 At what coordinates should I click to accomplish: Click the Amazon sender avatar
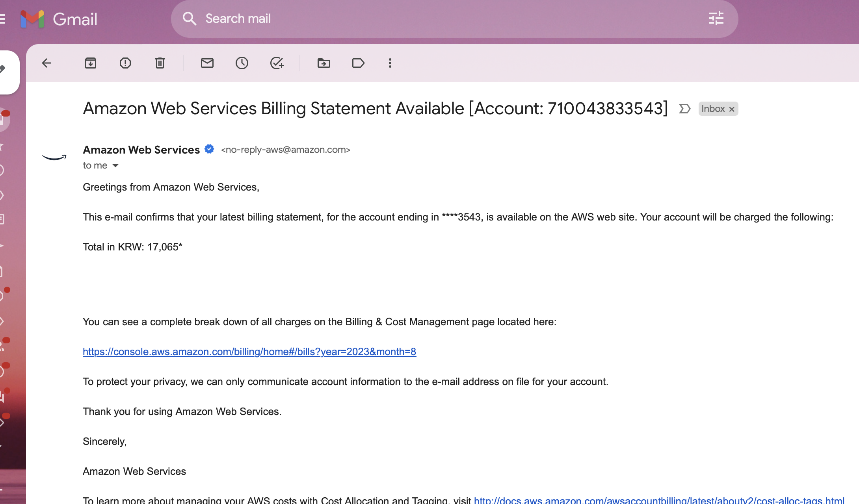pyautogui.click(x=54, y=157)
